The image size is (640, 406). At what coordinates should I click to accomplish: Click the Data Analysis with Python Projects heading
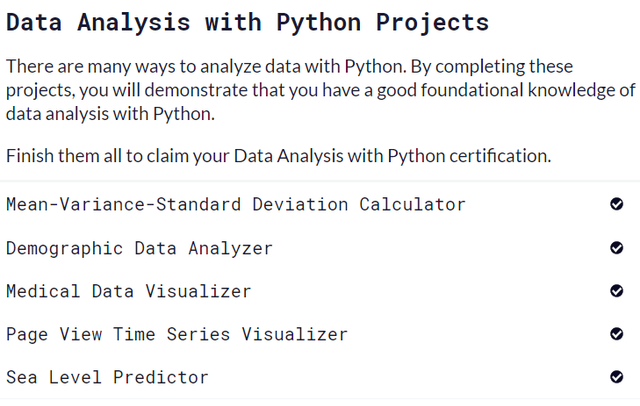tap(247, 22)
